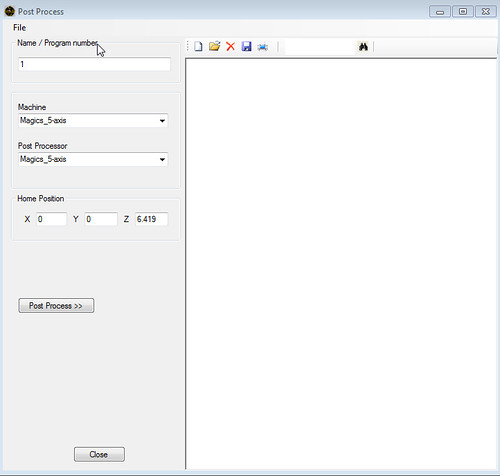Click the binoculars find icon

pos(363,46)
